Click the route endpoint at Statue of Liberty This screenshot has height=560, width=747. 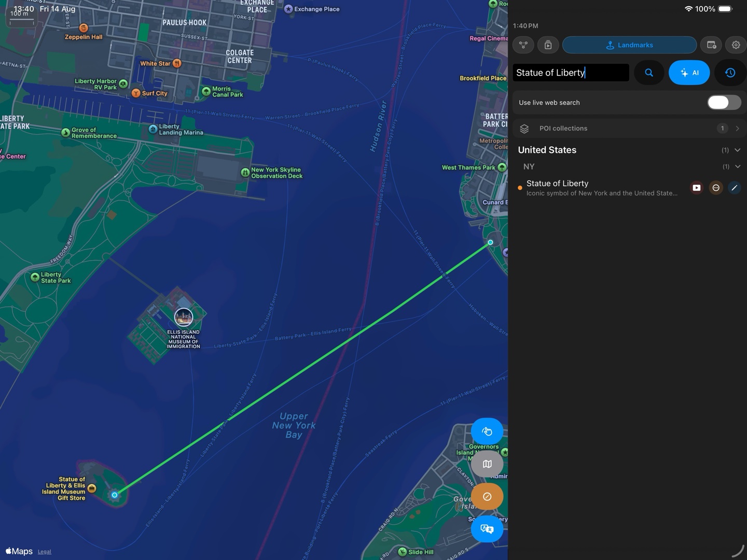click(115, 495)
